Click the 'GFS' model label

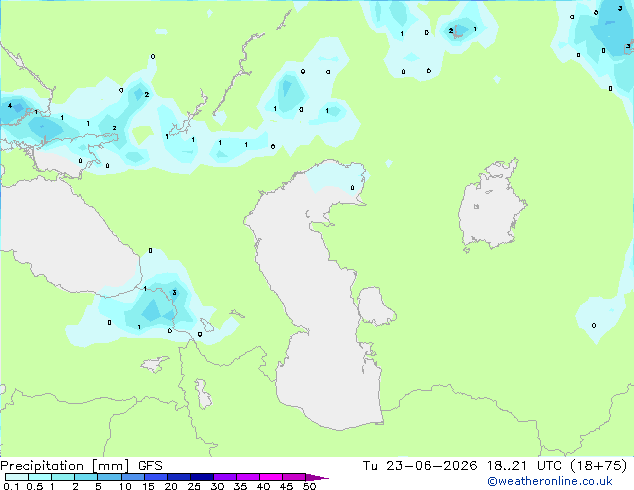tap(150, 466)
